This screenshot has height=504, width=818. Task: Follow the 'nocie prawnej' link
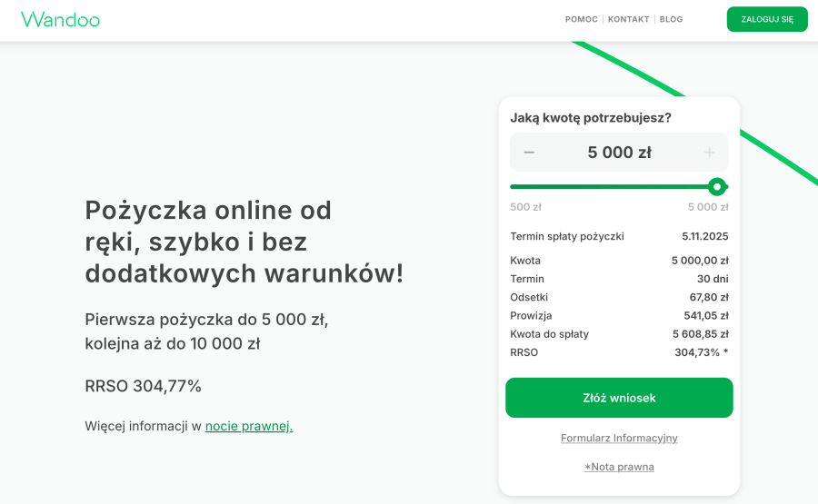tap(249, 426)
